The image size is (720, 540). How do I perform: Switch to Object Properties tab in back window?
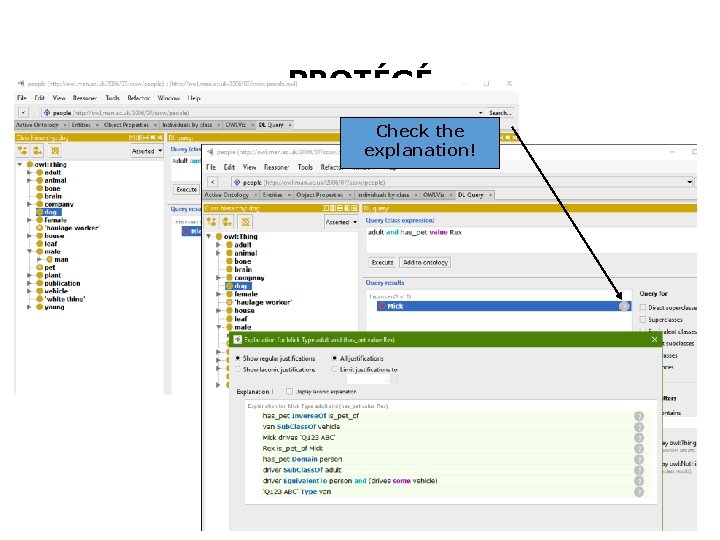point(126,125)
